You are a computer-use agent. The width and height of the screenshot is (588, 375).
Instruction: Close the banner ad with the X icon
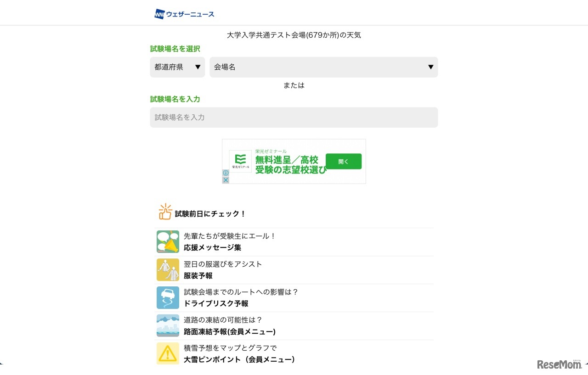click(226, 180)
